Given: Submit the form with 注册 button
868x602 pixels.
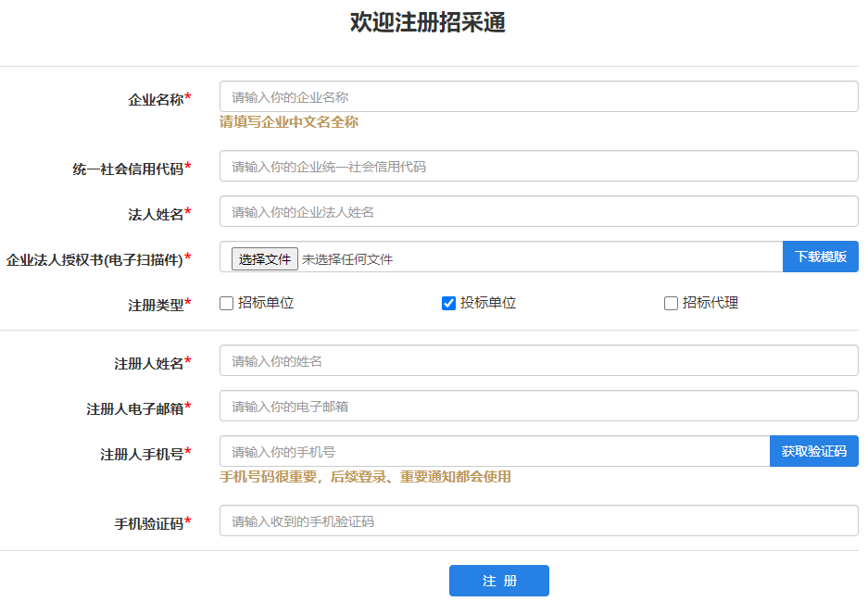Looking at the screenshot, I should 499,581.
